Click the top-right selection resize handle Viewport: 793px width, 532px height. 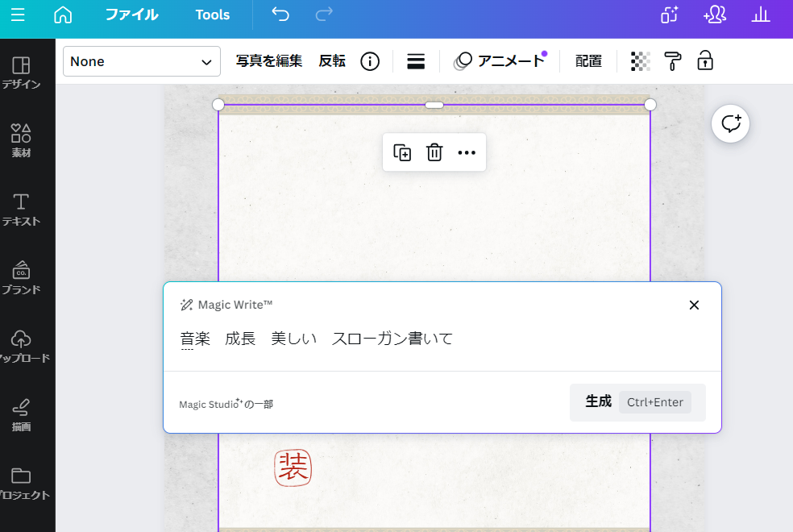[x=650, y=105]
